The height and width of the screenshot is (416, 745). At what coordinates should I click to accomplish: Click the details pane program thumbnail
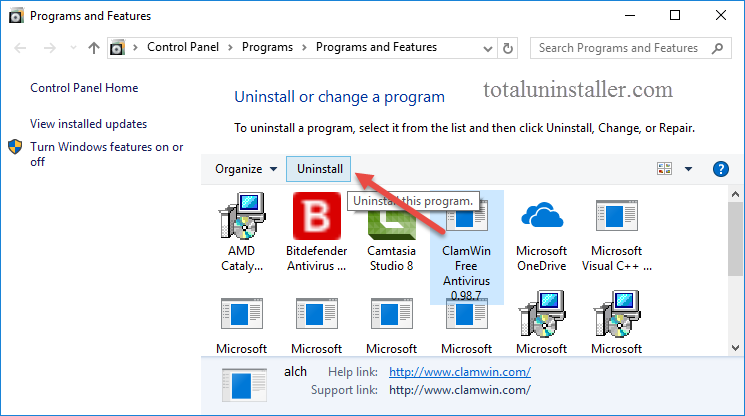click(x=244, y=385)
